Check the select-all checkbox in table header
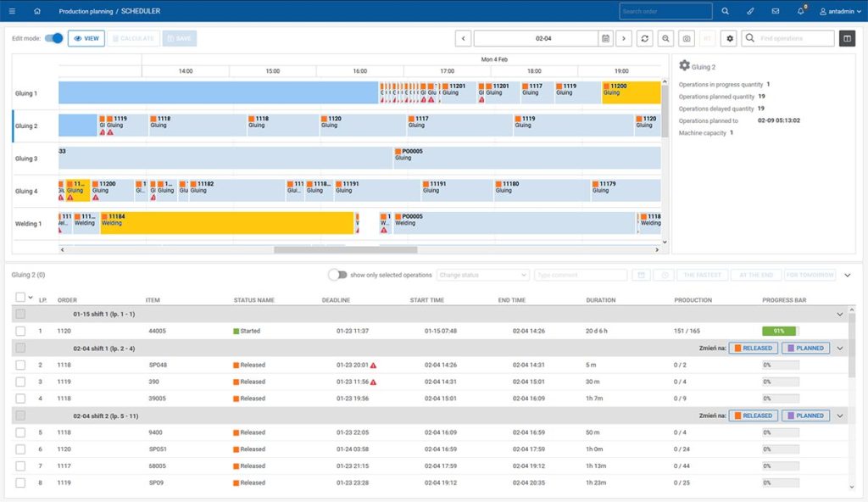Viewport: 868px width, 502px height. (20, 297)
